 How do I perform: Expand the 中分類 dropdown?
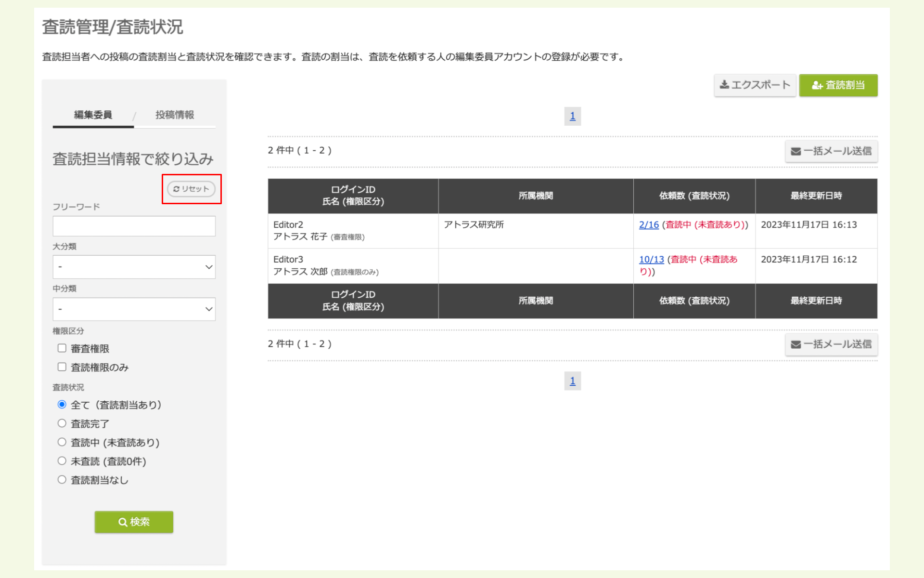tap(134, 309)
